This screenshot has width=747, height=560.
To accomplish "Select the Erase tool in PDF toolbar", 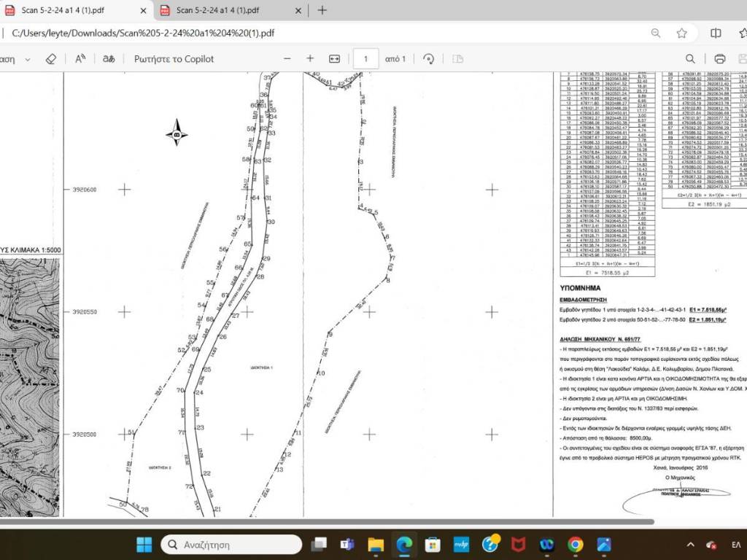I will 50,59.
